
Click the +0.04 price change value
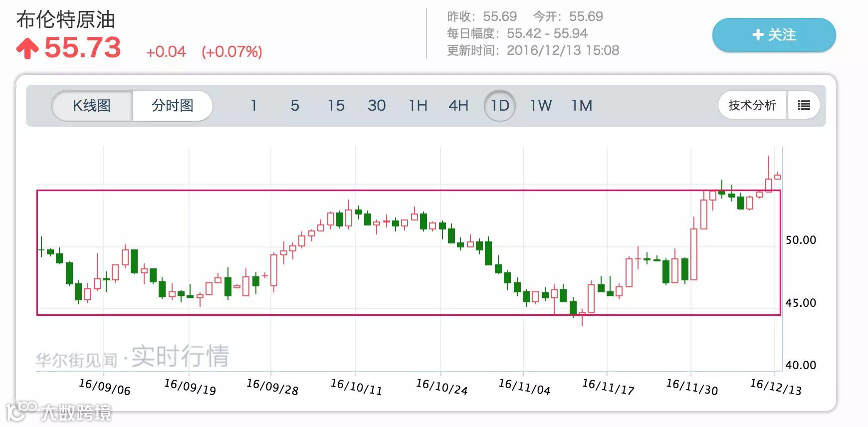click(x=166, y=51)
